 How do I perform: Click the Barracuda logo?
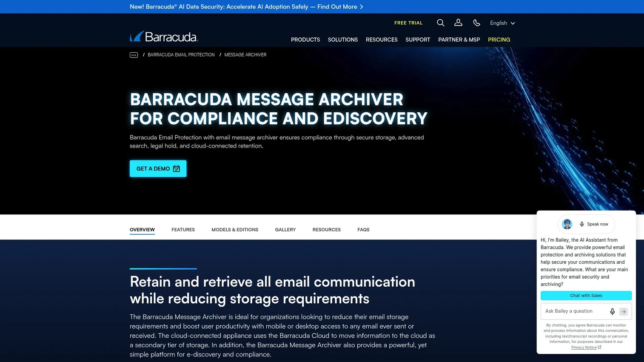click(x=164, y=37)
